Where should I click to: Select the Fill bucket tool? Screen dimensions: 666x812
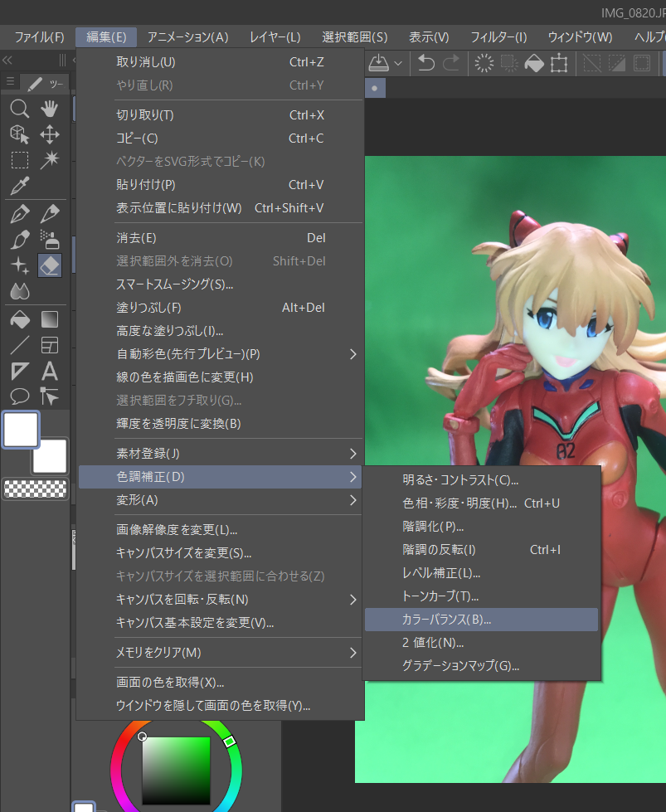pos(20,319)
